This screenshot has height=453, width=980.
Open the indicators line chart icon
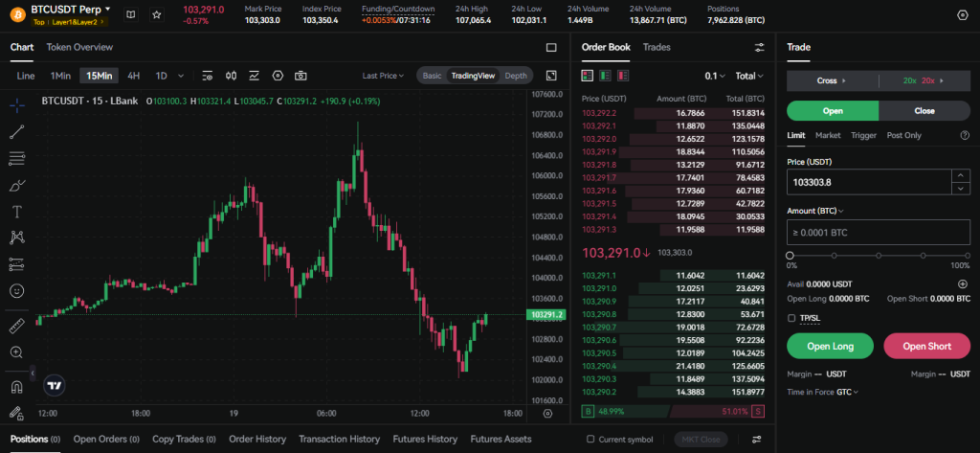pyautogui.click(x=255, y=76)
